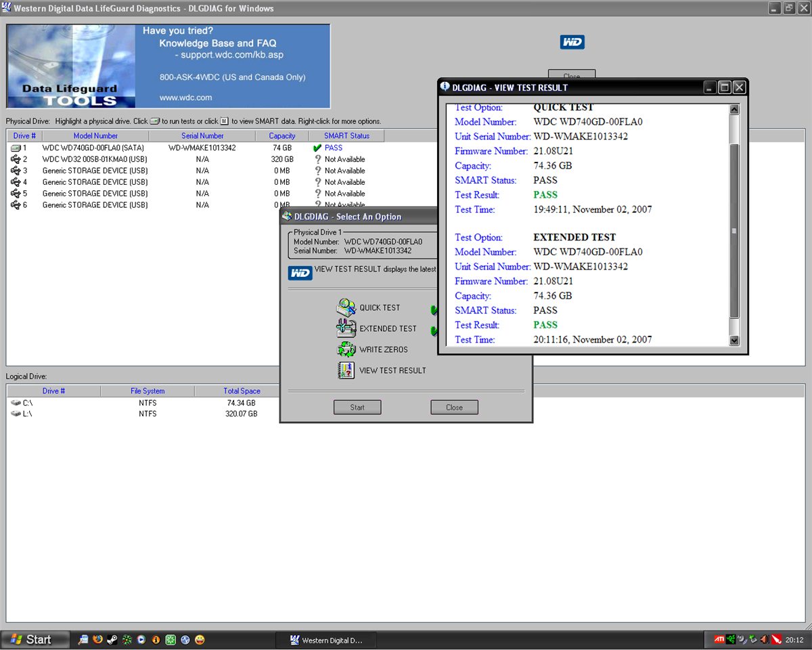Image resolution: width=812 pixels, height=650 pixels.
Task: Choose the WRITE ZEROS icon
Action: coord(346,349)
